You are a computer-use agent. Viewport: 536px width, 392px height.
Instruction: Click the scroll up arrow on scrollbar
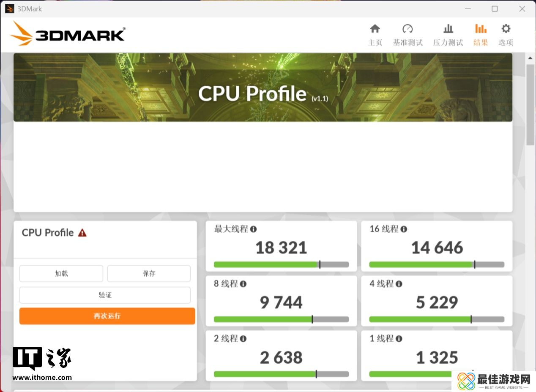(530, 57)
